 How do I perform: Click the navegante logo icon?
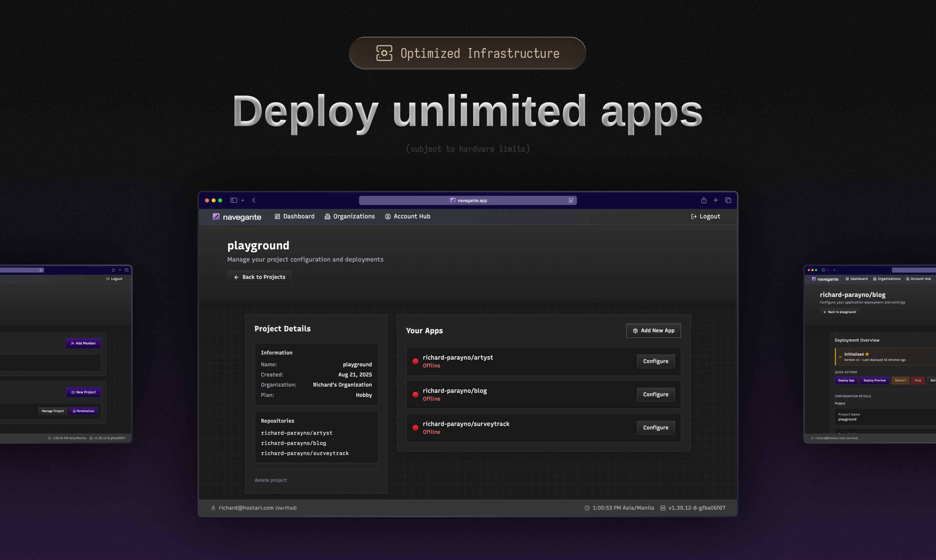click(216, 217)
